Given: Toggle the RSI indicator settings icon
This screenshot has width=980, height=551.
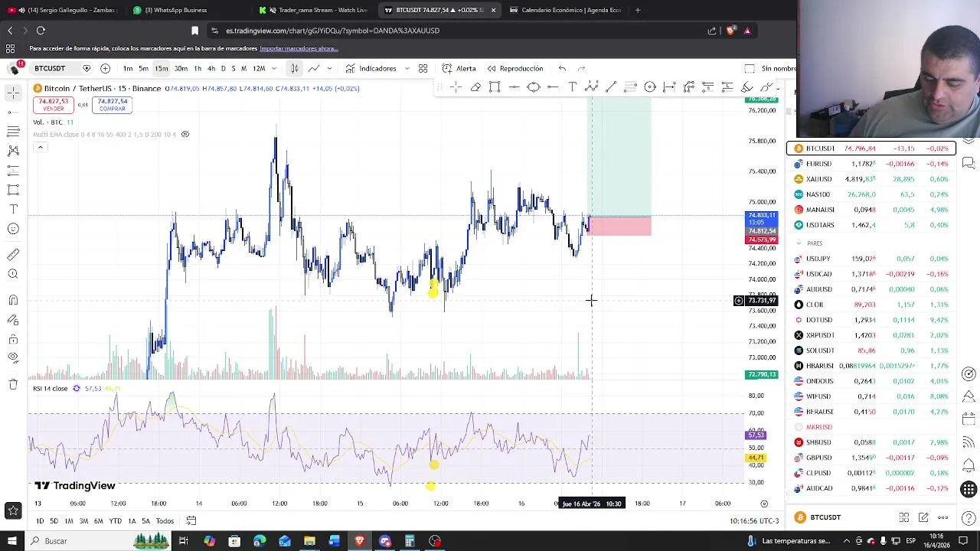Looking at the screenshot, I should click(76, 389).
